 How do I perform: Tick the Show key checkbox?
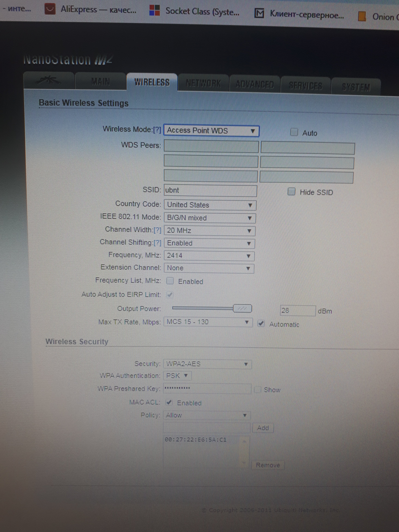258,389
